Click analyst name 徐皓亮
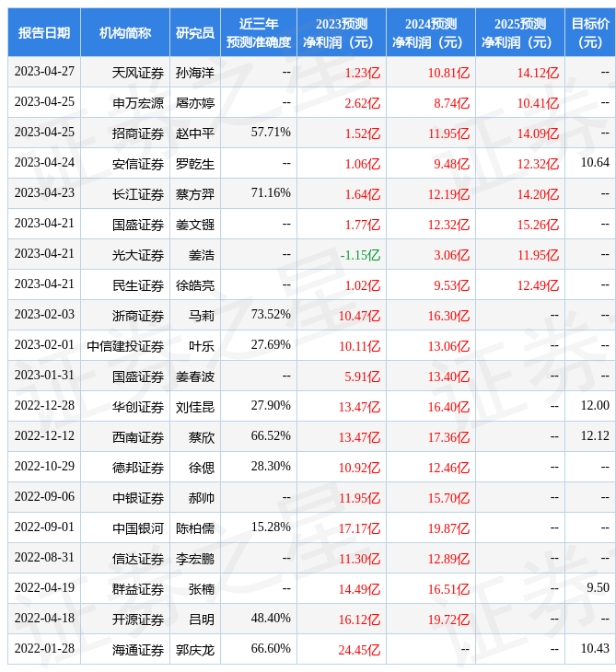Screen dimensions: 616x672 point(195,285)
